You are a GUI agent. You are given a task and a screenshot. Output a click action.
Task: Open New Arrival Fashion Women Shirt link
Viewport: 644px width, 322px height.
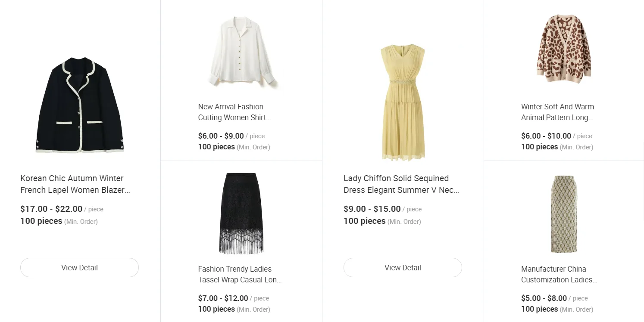[x=234, y=112]
